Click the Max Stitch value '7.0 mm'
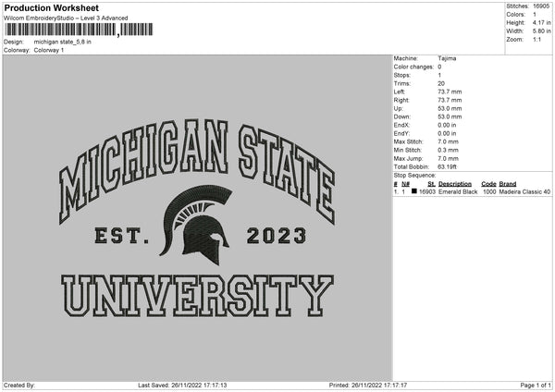This screenshot has height=392, width=555. pos(448,141)
